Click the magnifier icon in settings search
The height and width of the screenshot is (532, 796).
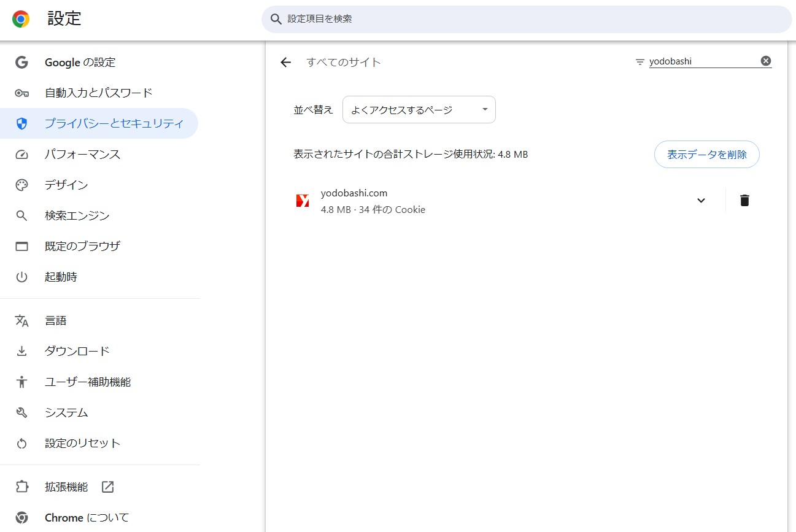point(276,19)
